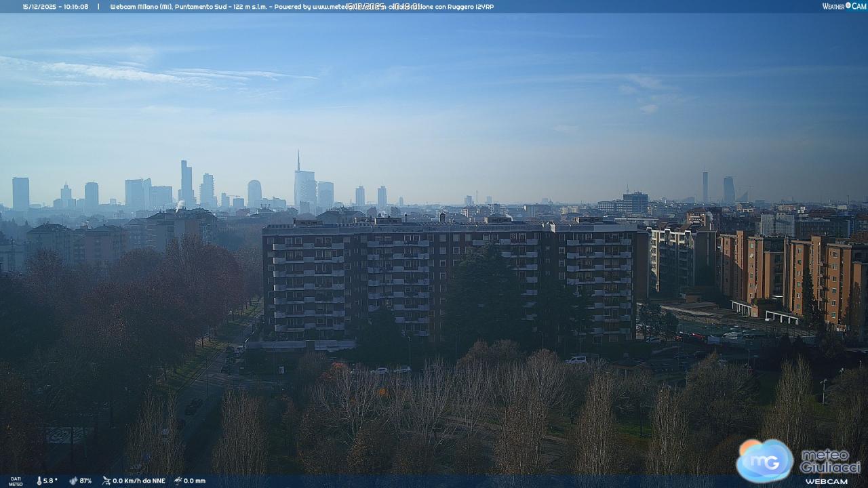Click the WeatherCam logo in top bar
The image size is (868, 488).
click(x=844, y=6)
